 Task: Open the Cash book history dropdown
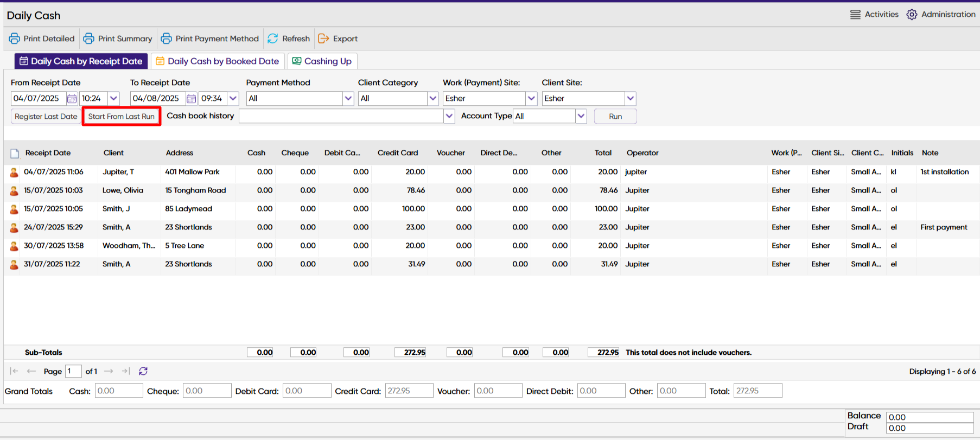[449, 116]
